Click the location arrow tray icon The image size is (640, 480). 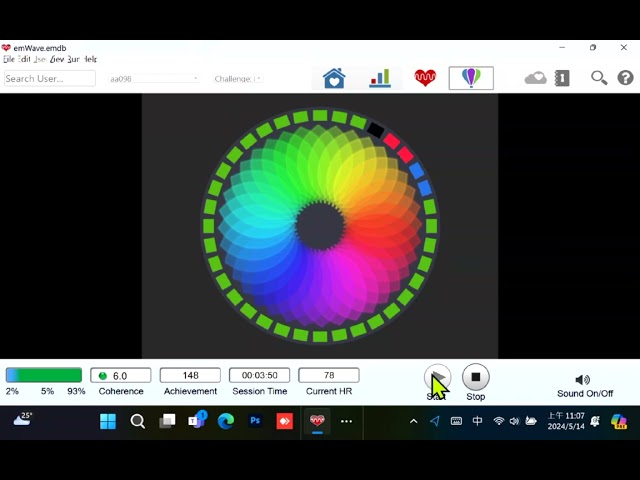pos(435,421)
